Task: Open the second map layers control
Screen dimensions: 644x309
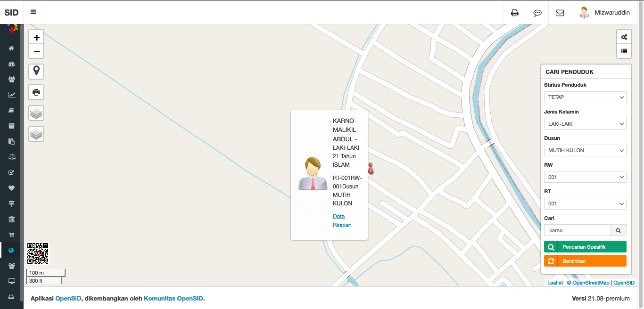Action: 37,134
